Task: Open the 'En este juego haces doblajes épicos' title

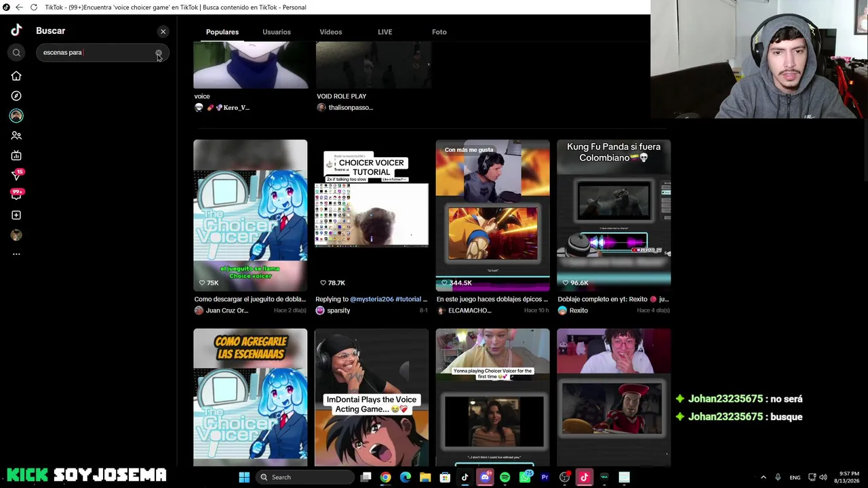Action: click(492, 299)
